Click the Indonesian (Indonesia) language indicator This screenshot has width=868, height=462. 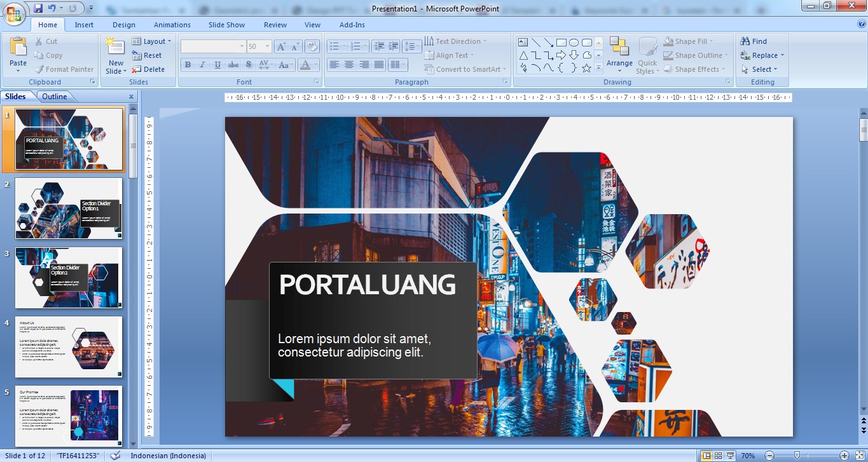point(169,456)
